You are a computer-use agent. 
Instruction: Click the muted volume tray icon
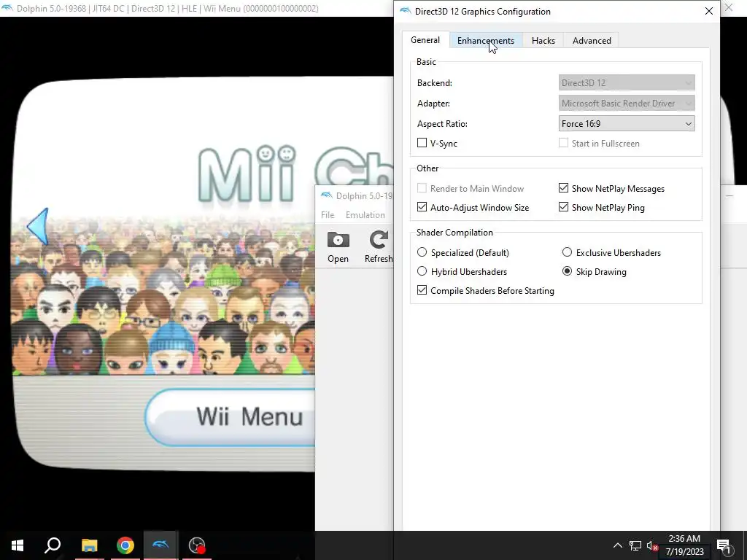pos(652,545)
